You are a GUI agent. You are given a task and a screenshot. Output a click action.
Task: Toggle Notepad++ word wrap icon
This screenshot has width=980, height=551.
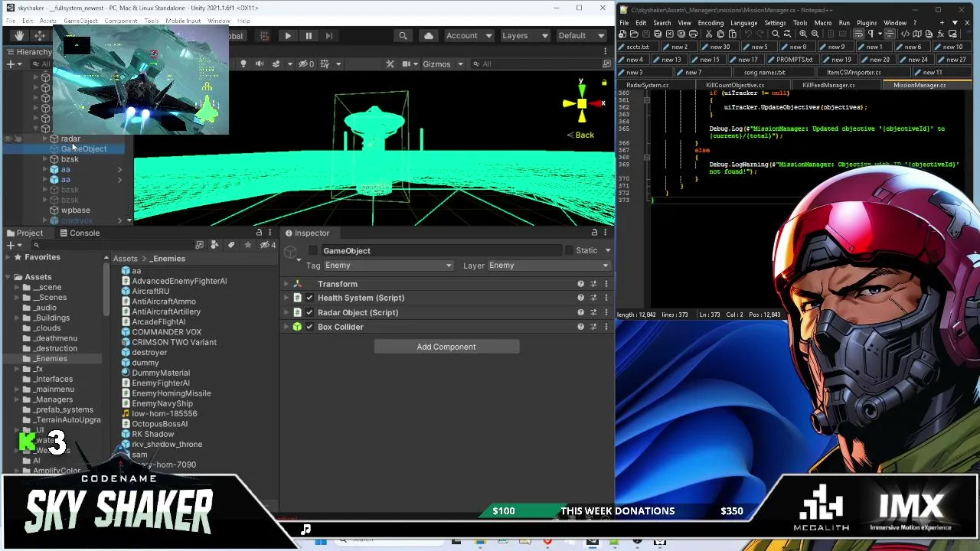(857, 34)
